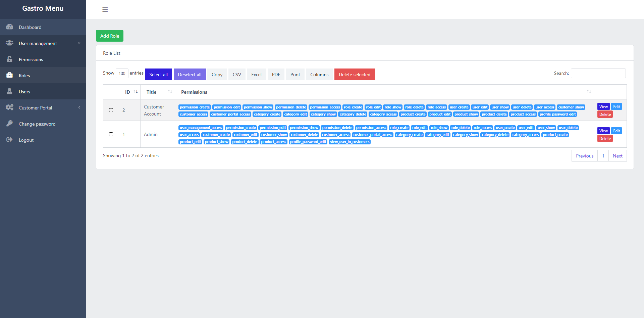Check the checkbox on the Admin row
The image size is (644, 318).
click(x=111, y=134)
